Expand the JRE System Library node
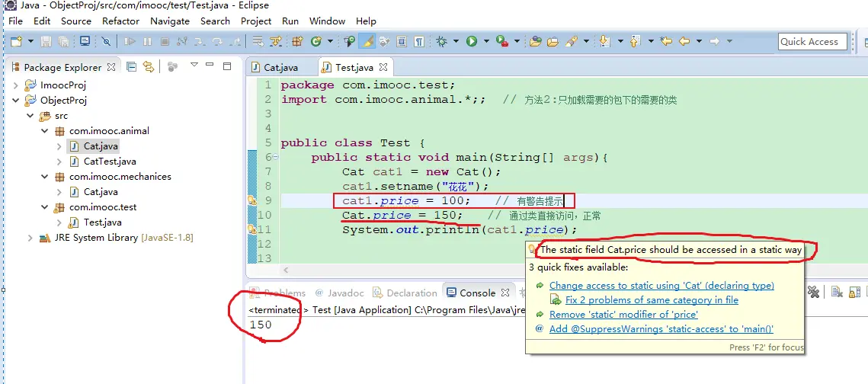This screenshot has height=384, width=868. click(30, 238)
